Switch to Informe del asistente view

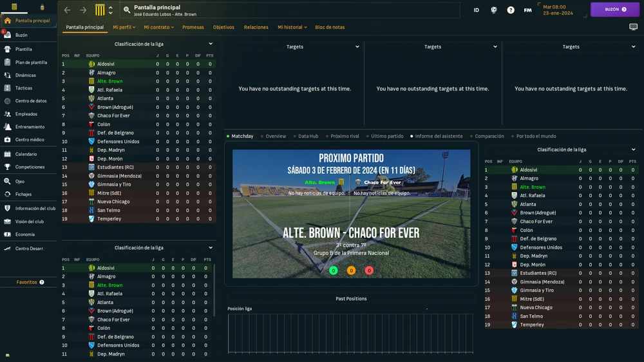click(x=436, y=137)
